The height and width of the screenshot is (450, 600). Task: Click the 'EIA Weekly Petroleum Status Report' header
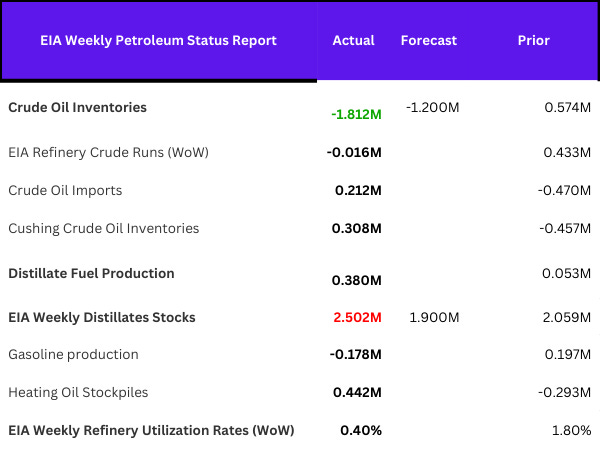coord(158,41)
